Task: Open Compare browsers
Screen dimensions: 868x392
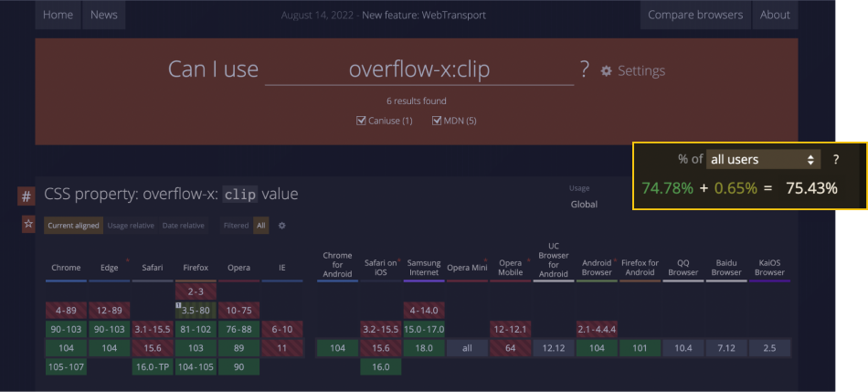Action: tap(695, 15)
